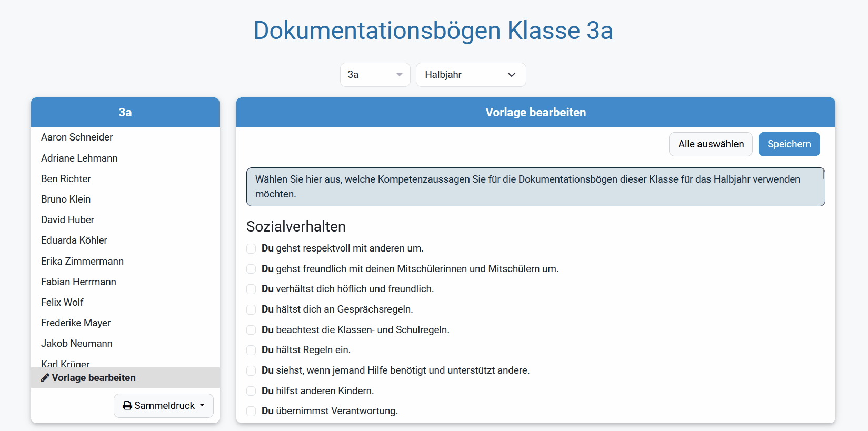Open the class selector showing 3a
Image resolution: width=868 pixels, height=431 pixels.
pos(375,75)
